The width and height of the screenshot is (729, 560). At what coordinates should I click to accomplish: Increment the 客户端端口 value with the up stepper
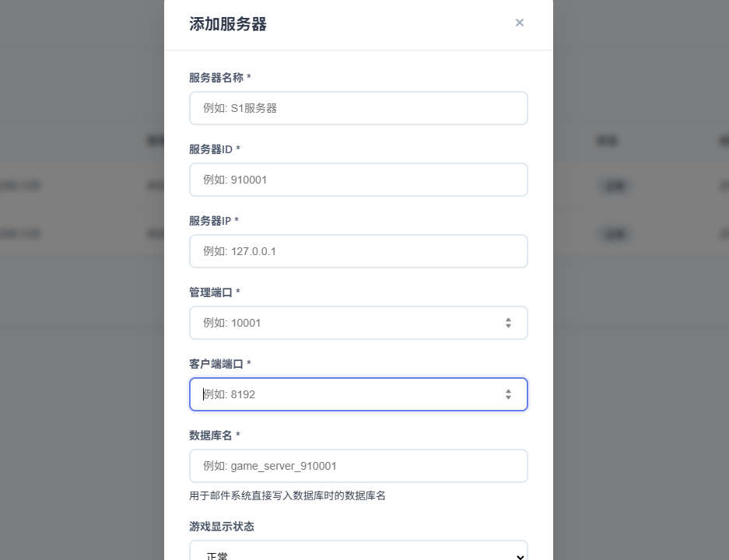coord(508,390)
